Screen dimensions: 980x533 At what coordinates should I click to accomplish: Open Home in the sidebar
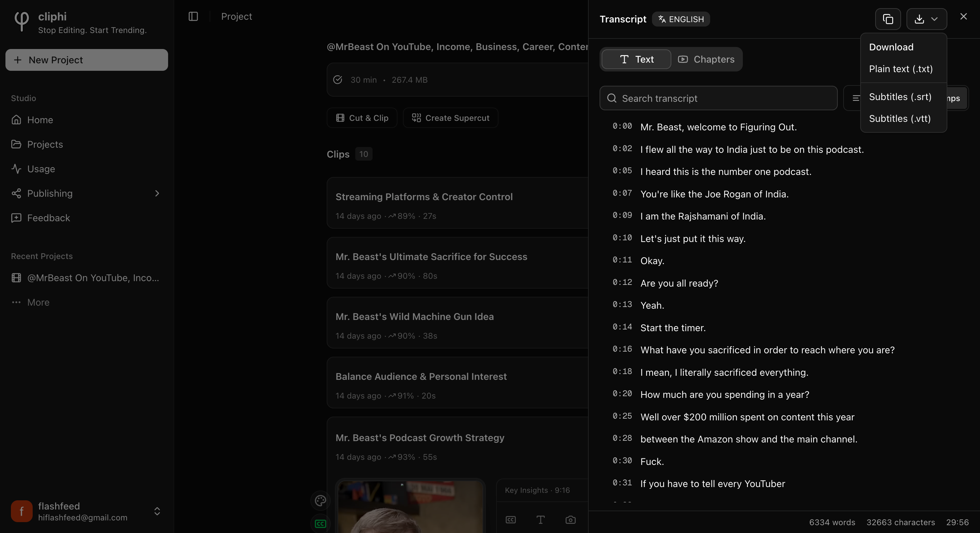pos(86,120)
